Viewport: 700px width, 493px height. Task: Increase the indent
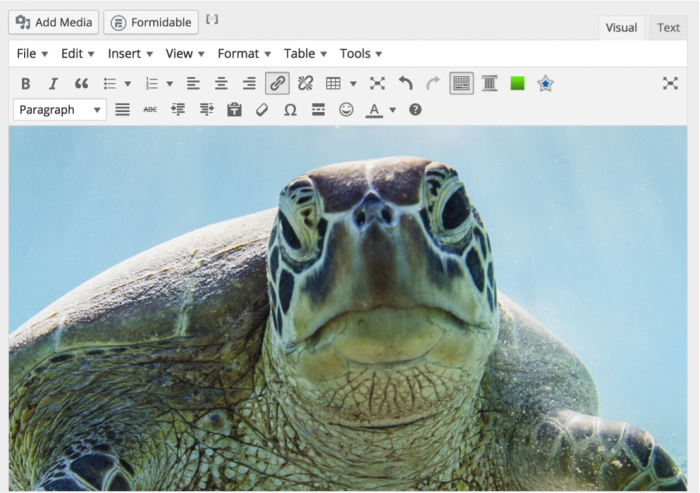[x=207, y=110]
